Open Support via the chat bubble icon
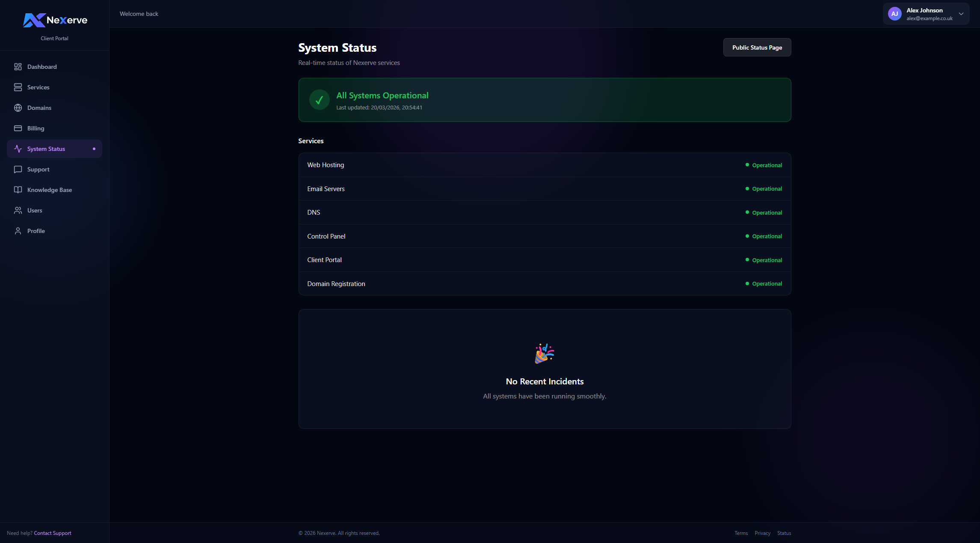 [18, 169]
